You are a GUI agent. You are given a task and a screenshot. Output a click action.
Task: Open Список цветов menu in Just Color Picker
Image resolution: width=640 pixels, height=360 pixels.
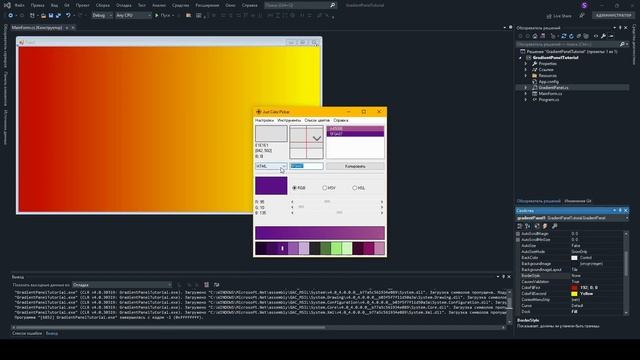point(317,120)
